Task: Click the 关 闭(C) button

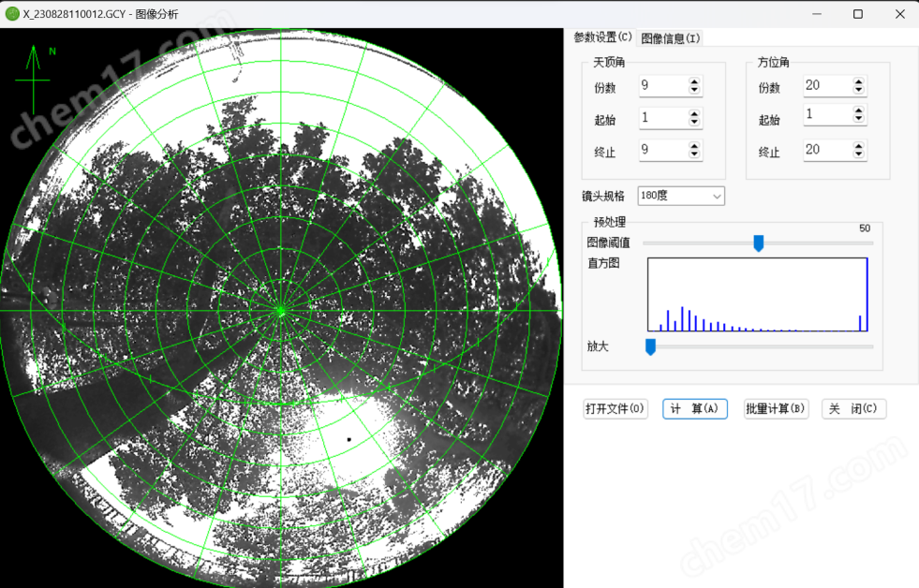Action: point(853,409)
